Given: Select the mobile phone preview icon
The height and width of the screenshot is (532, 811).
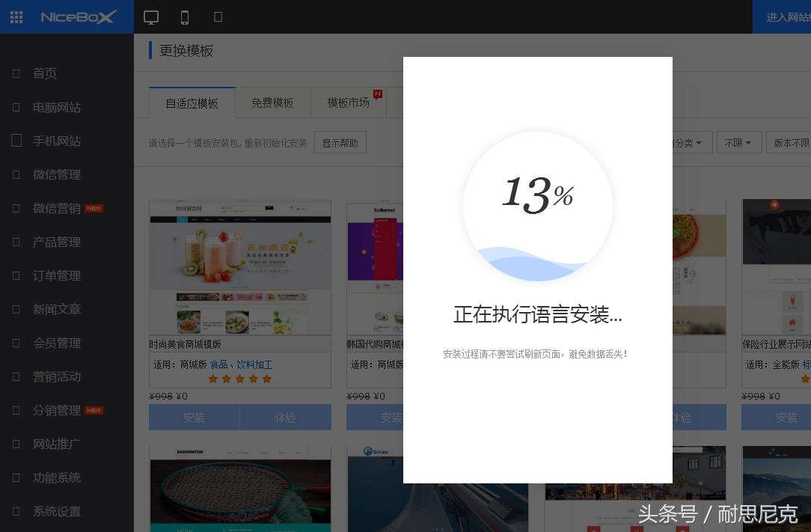Looking at the screenshot, I should click(185, 16).
